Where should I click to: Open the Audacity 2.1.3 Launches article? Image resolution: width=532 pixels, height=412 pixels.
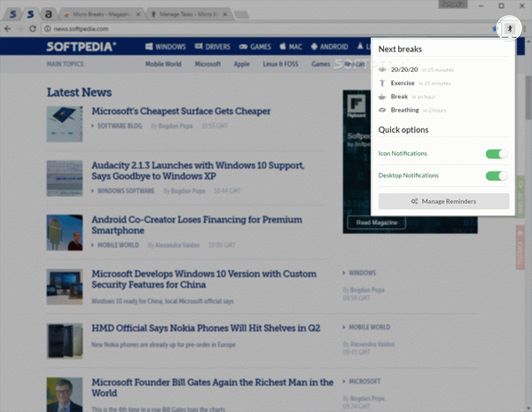click(x=198, y=171)
